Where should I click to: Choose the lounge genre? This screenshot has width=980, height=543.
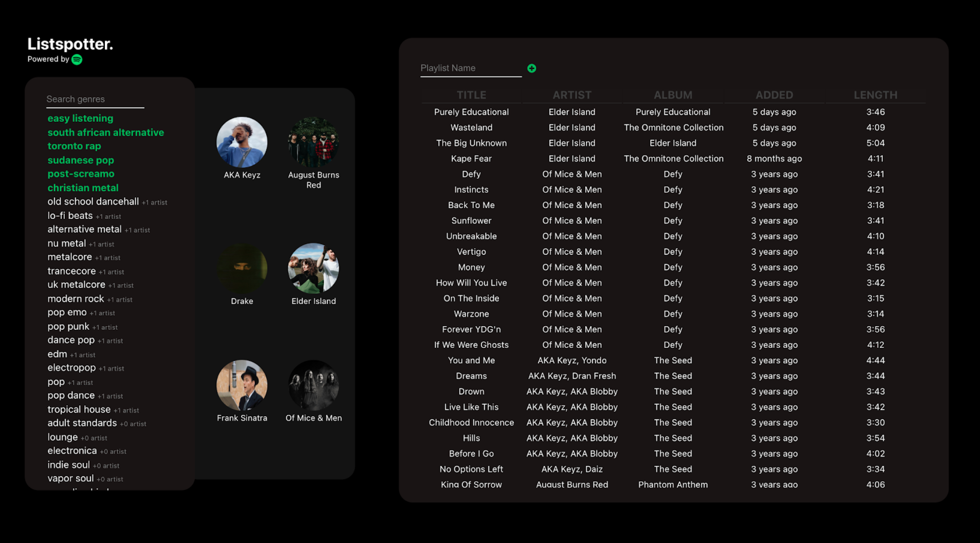tap(63, 437)
